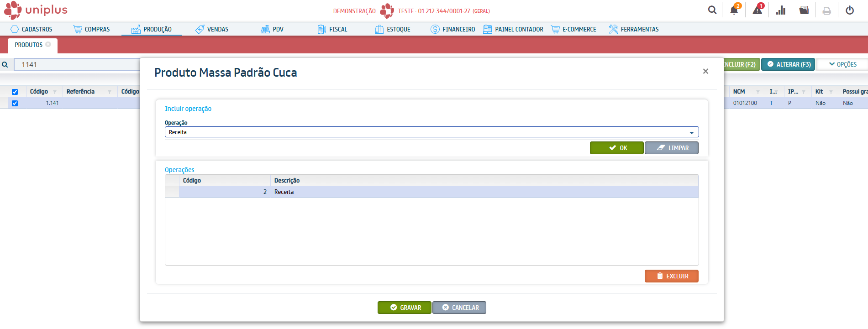The width and height of the screenshot is (868, 329).
Task: Click the orange EXCLUIR button
Action: [671, 276]
